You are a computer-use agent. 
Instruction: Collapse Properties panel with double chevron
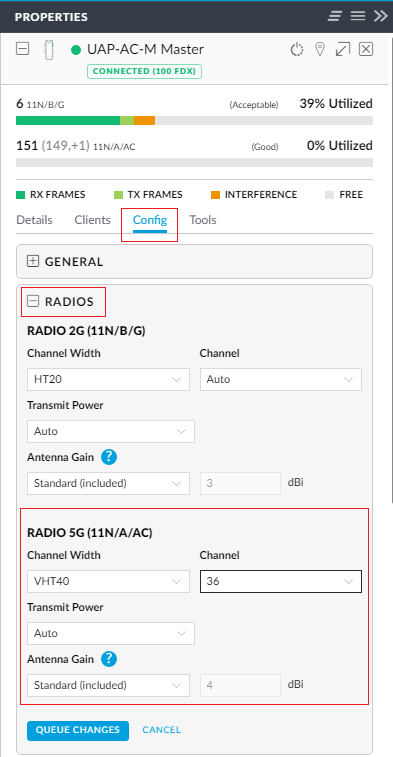point(380,16)
